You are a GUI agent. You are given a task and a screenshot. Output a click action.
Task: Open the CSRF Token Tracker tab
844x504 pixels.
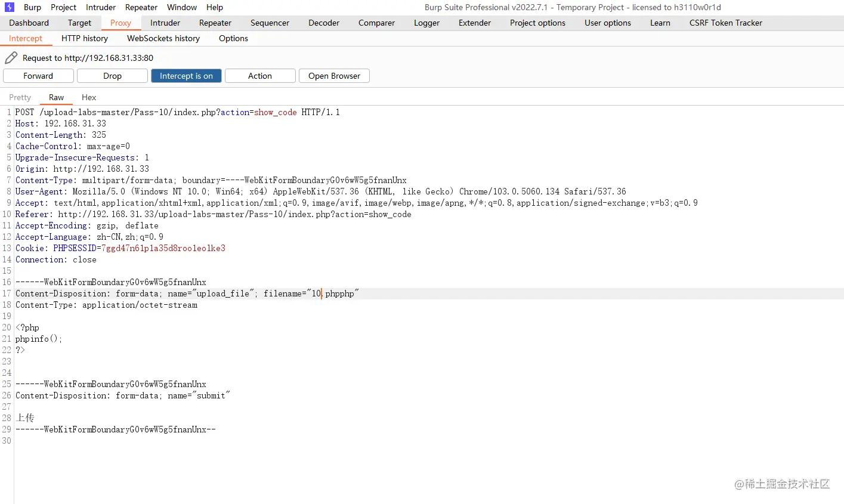[x=726, y=23]
